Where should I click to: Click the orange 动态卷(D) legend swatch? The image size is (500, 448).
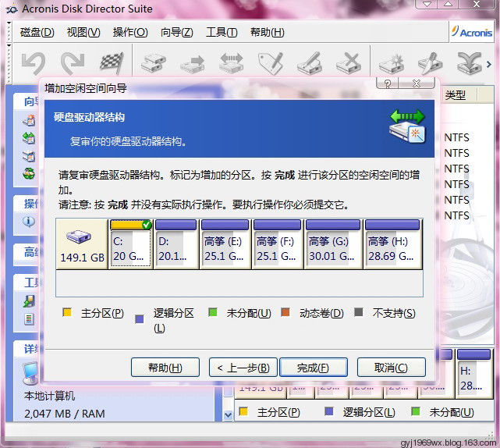coord(285,312)
